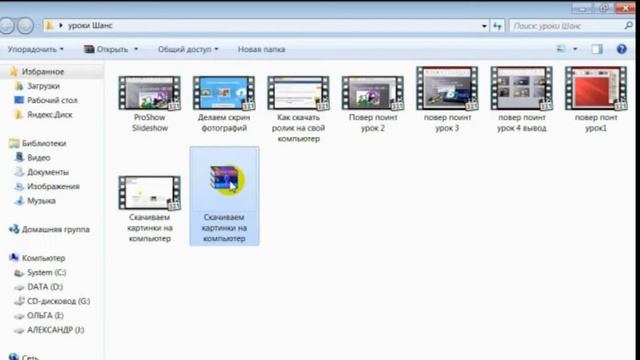640x360 pixels.
Task: Click the Компьютер icon in sidebar
Action: click(x=14, y=258)
